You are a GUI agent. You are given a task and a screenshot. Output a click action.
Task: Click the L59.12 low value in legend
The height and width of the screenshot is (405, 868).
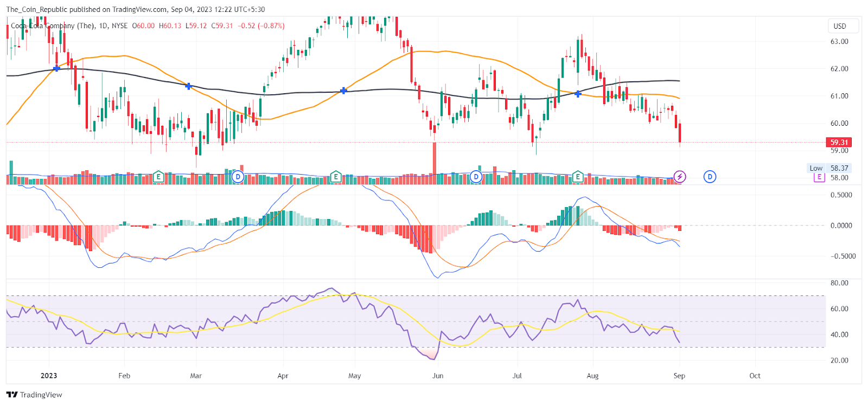click(196, 25)
